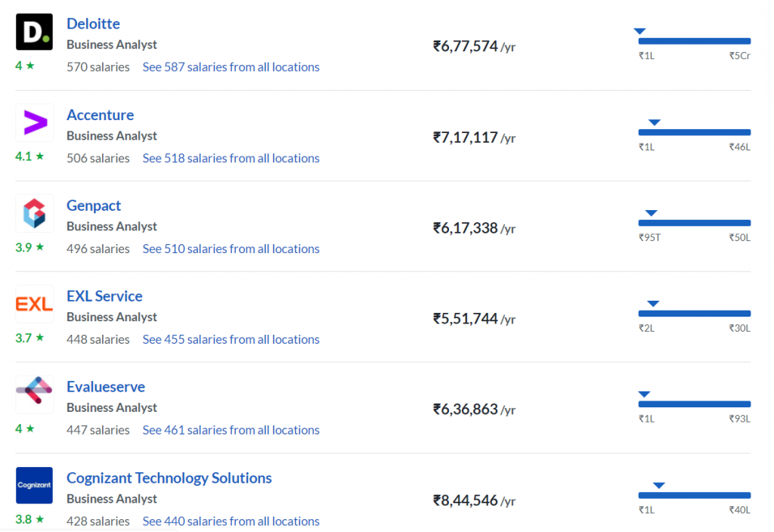Click Deloitte's salary range bar

pos(695,41)
